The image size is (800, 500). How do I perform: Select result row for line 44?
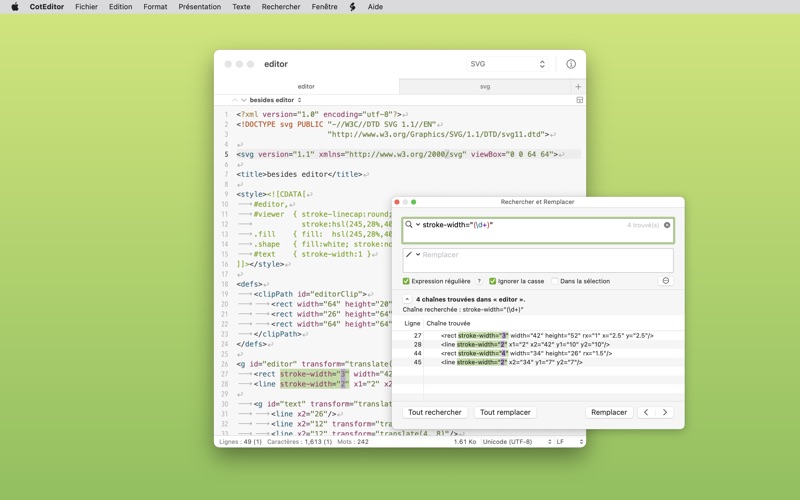coord(538,353)
